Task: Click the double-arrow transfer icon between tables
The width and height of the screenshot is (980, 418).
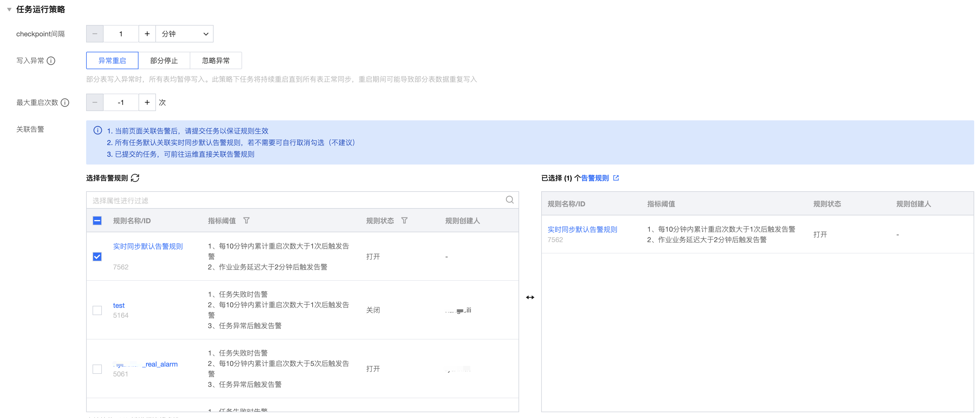Action: (530, 297)
